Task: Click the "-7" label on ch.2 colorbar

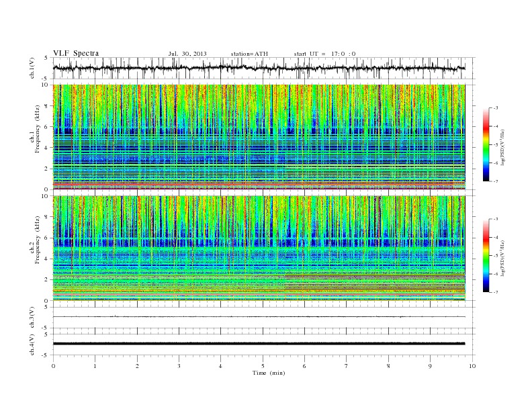Action: point(496,292)
